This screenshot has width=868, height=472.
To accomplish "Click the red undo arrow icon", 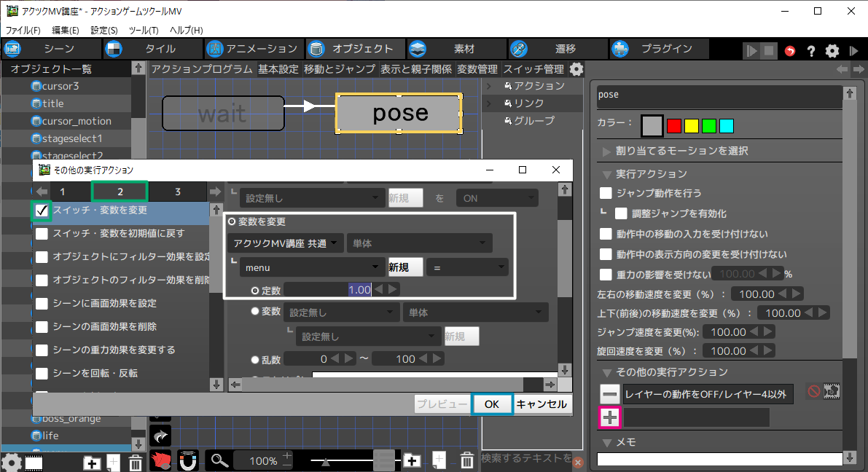I will point(791,51).
